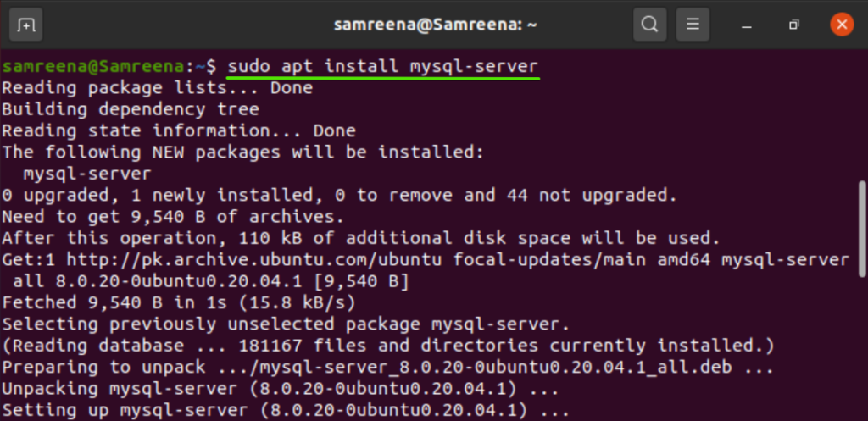
Task: Restore down the terminal window
Action: coord(794,25)
